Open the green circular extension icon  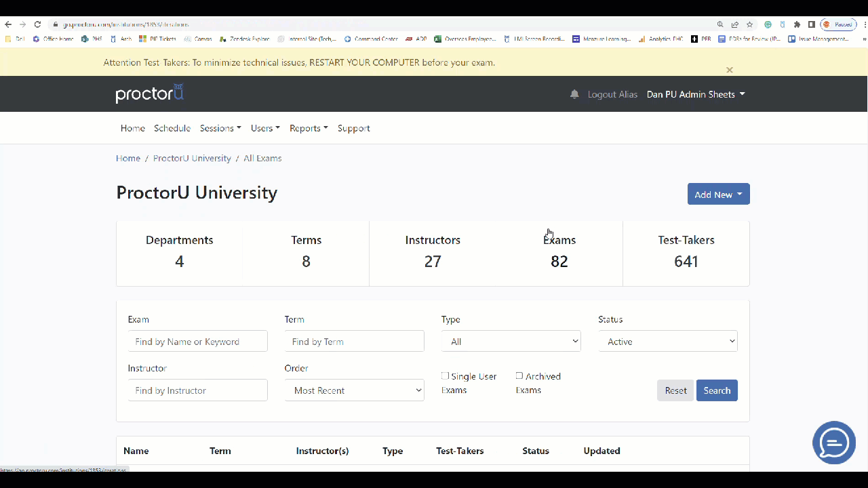pos(768,24)
